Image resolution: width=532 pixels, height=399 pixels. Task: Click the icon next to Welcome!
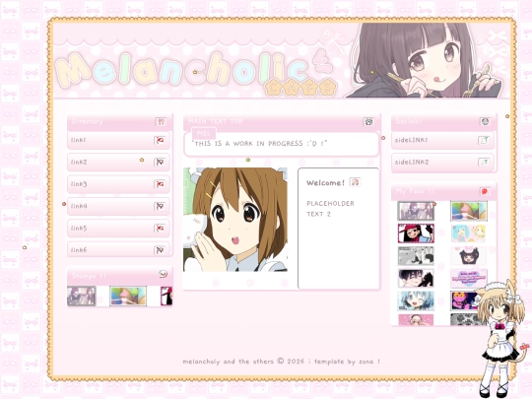tap(355, 182)
